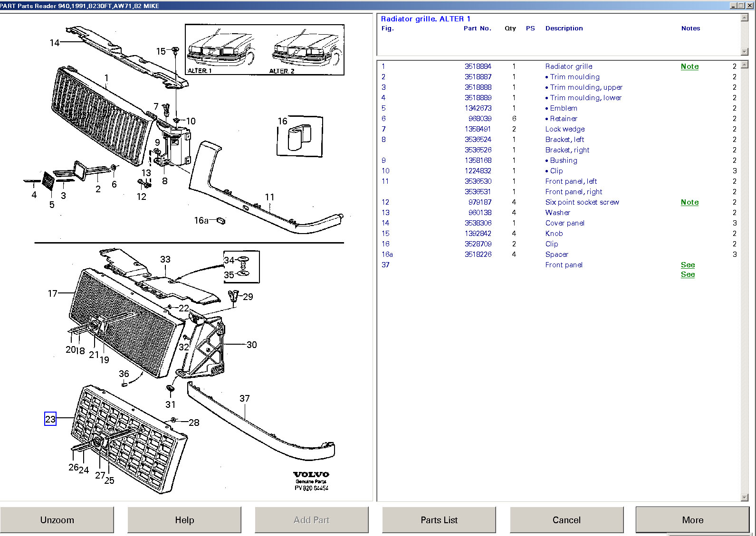756x536 pixels.
Task: Select the Knob row
Action: coord(559,234)
